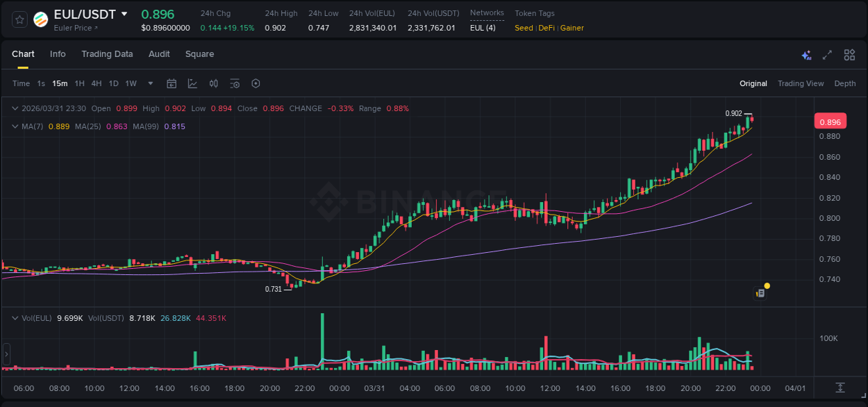Screen dimensions: 868x407
Task: Collapse the MA indicator row chevron
Action: tap(15, 126)
